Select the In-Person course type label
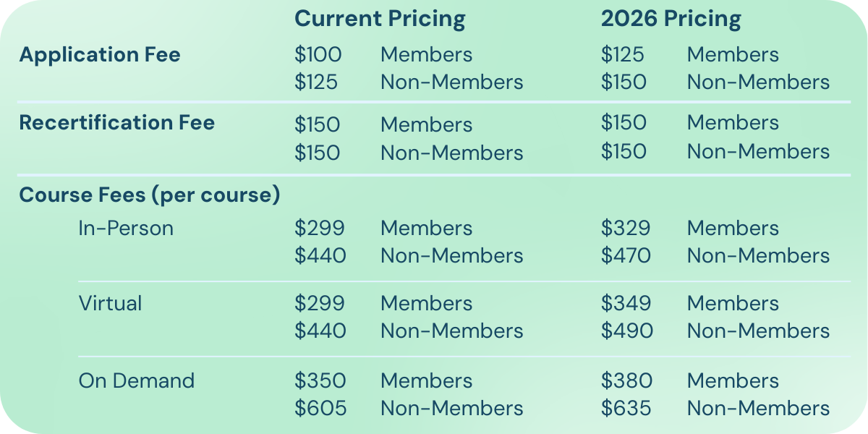 coord(126,229)
